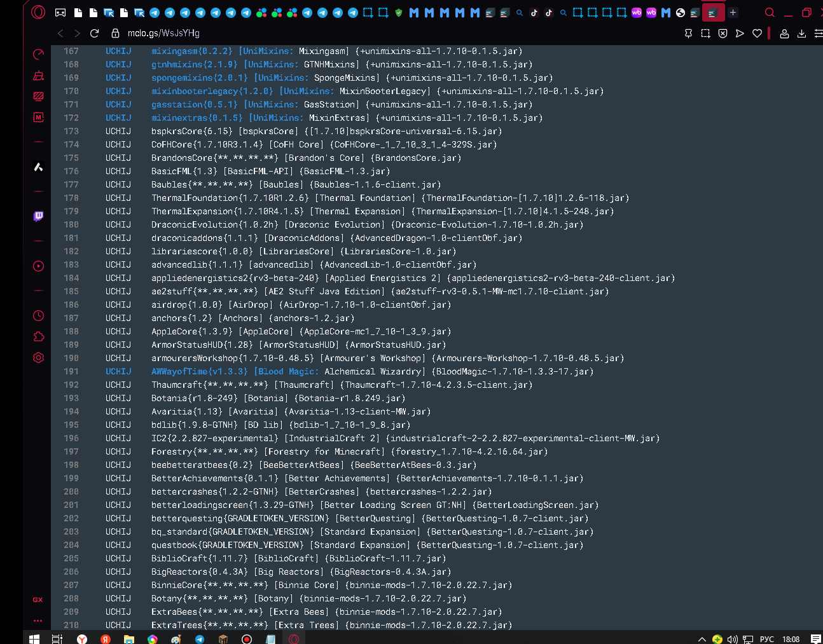Image resolution: width=823 pixels, height=644 pixels.
Task: Open Extensions puzzle sidebar icon
Action: [38, 336]
